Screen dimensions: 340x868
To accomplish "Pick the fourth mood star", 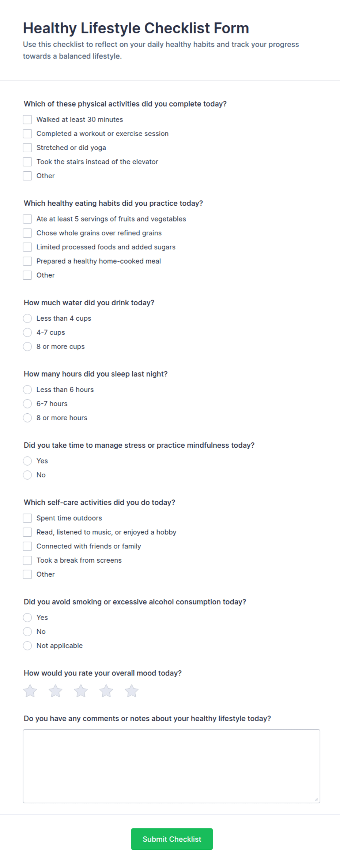I will pos(106,691).
